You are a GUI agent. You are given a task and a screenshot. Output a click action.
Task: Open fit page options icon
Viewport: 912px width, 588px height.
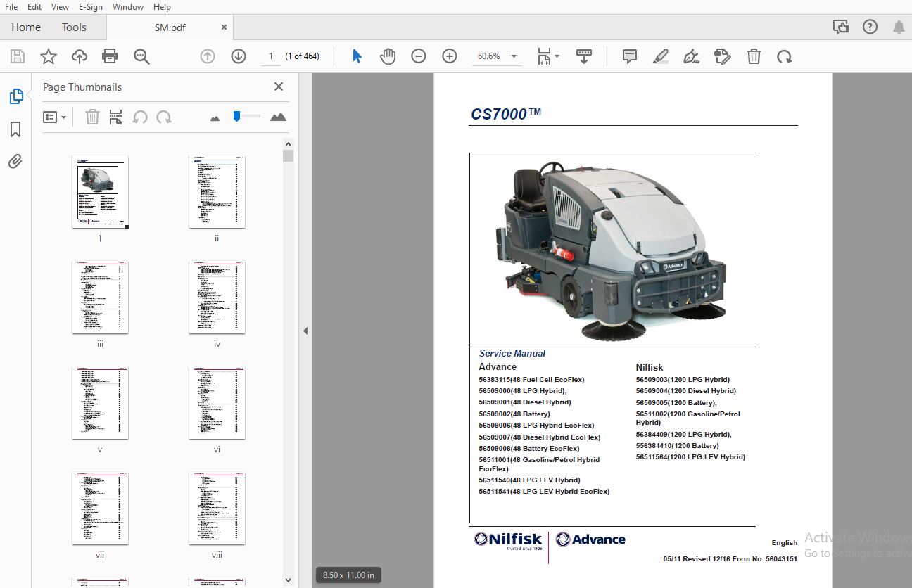(548, 56)
